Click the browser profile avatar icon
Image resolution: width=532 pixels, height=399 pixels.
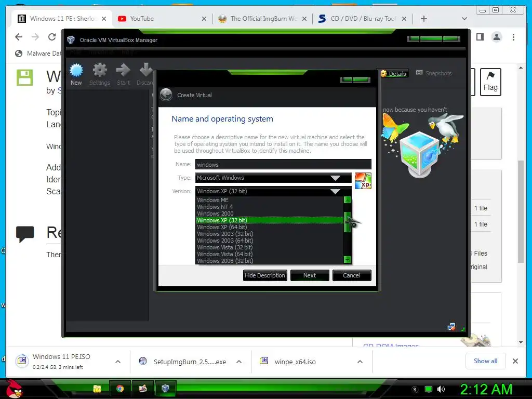(x=497, y=37)
